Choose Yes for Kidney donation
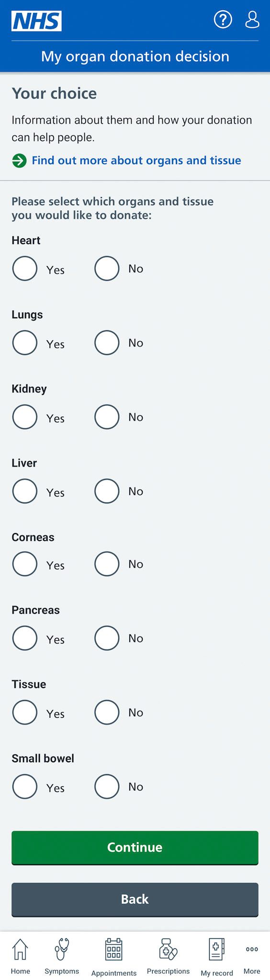 coord(25,417)
